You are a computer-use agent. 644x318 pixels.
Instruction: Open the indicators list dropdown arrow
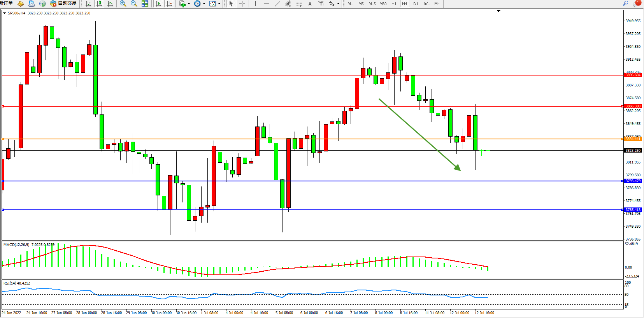(189, 4)
